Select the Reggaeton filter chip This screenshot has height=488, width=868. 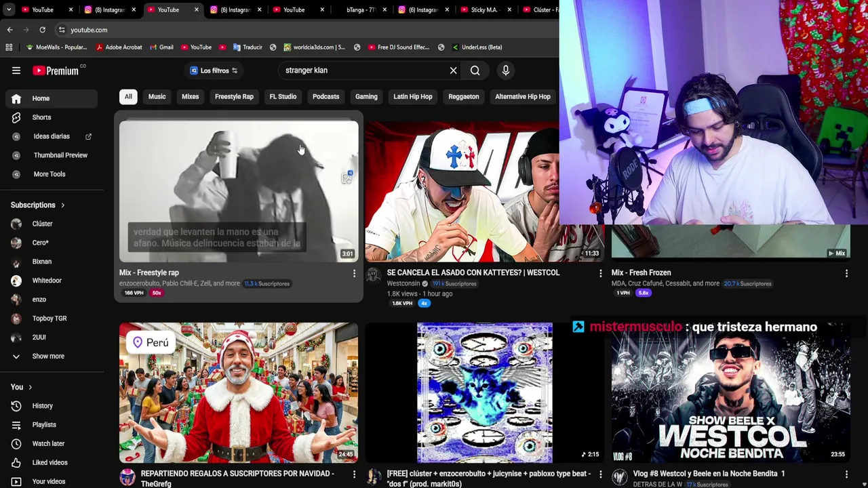(x=464, y=96)
